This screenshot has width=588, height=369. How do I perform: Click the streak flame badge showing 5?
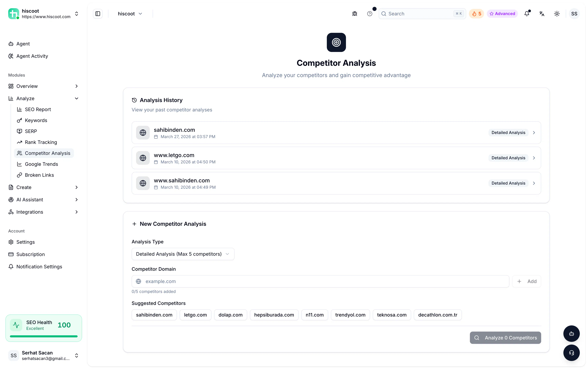click(x=476, y=14)
